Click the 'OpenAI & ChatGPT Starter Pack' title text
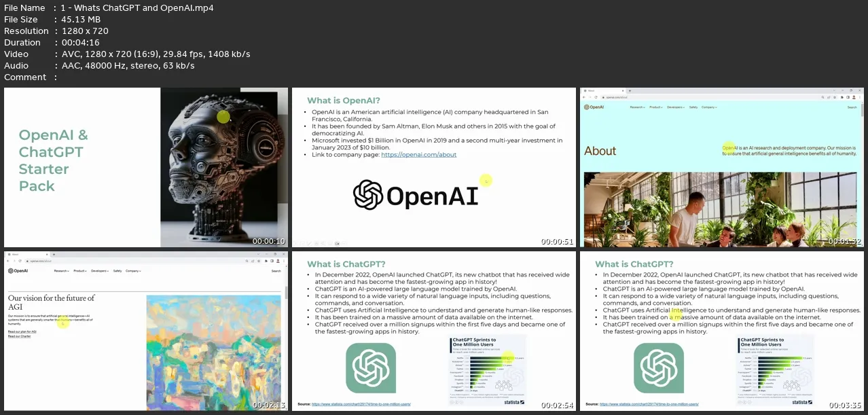 pos(54,160)
